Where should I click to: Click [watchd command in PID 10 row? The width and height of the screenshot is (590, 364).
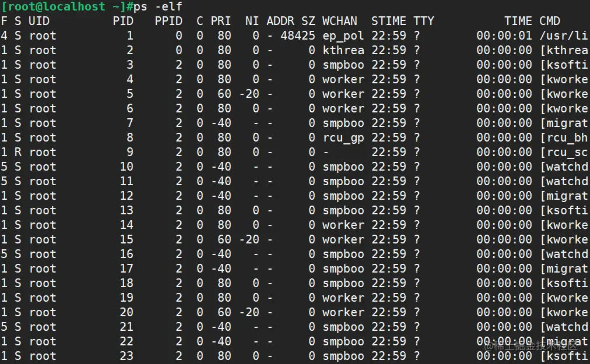click(564, 167)
